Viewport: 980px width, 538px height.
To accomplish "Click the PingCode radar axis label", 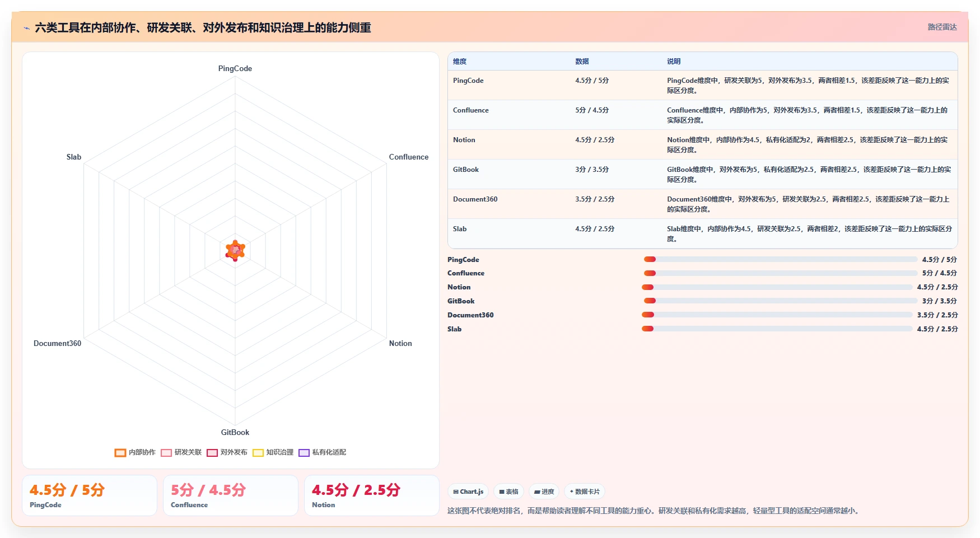I will coord(235,68).
